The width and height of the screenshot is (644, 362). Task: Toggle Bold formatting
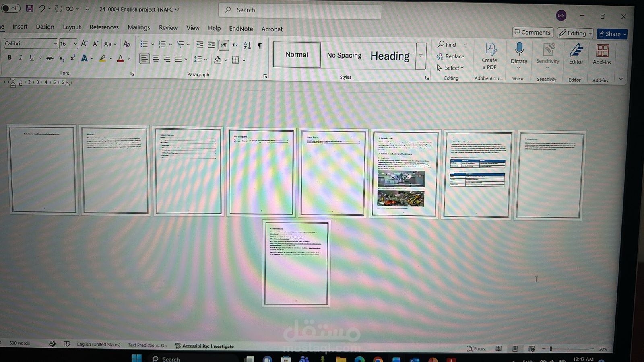10,58
